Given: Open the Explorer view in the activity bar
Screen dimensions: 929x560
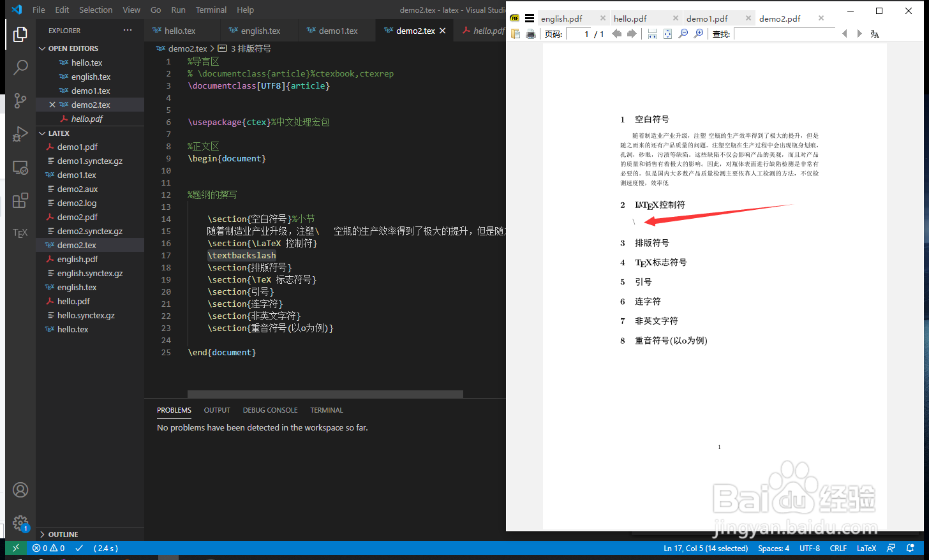Looking at the screenshot, I should click(x=20, y=34).
